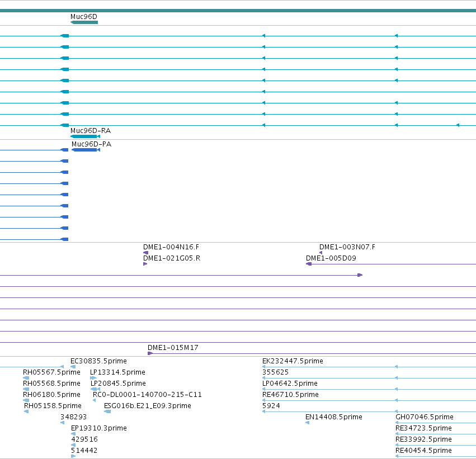Image resolution: width=476 pixels, height=459 pixels.
Task: Click the DME1-004N16.F arrow marker
Action: click(146, 252)
